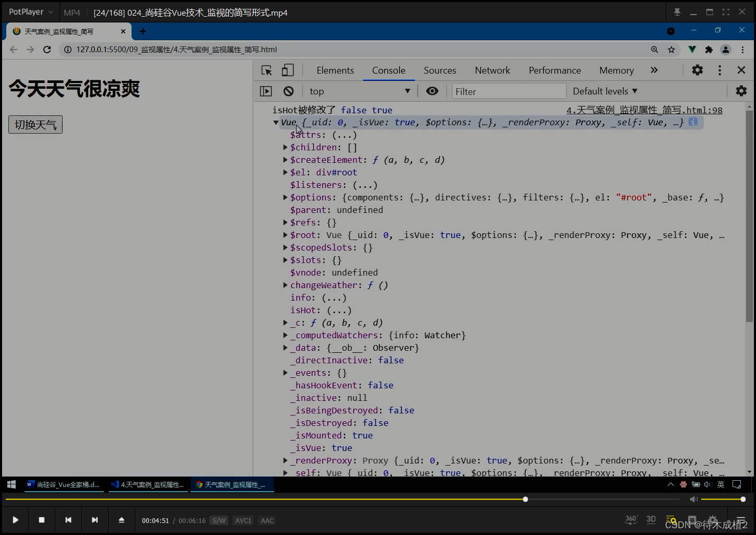Expand the $options property
The height and width of the screenshot is (535, 756).
tap(286, 198)
